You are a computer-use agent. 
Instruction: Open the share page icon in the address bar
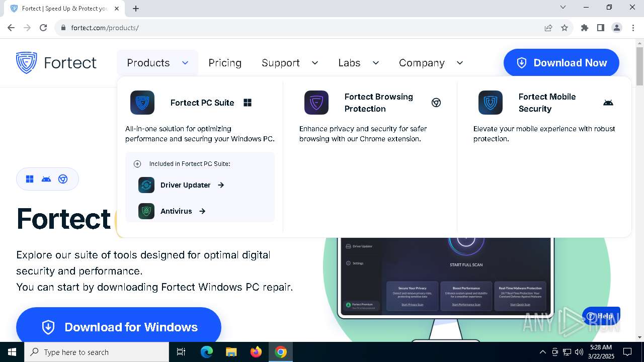click(x=548, y=28)
